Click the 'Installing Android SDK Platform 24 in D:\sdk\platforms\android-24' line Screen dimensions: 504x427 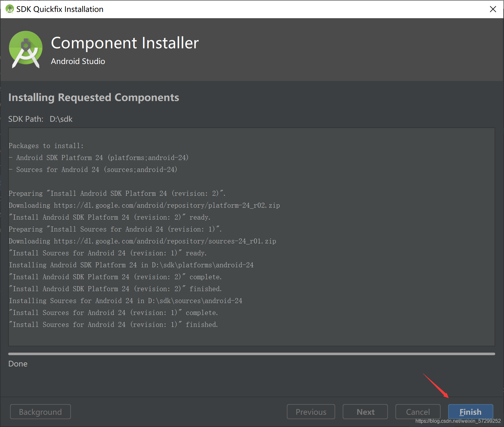(131, 265)
